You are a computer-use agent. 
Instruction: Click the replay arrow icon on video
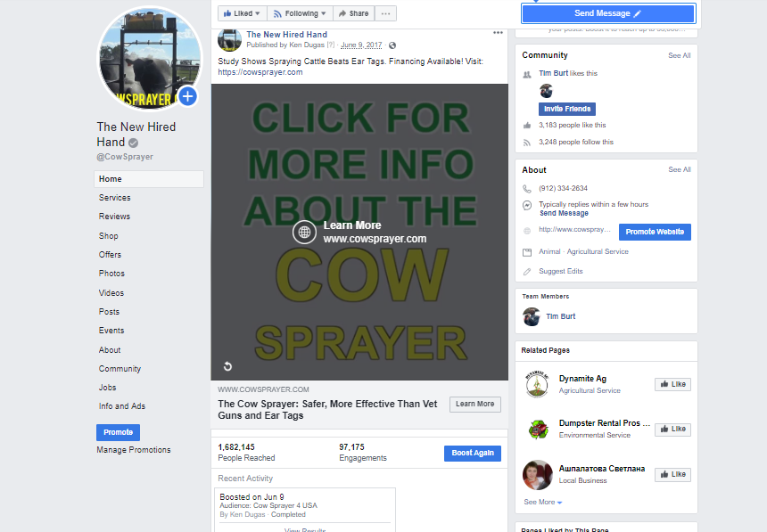click(x=227, y=366)
